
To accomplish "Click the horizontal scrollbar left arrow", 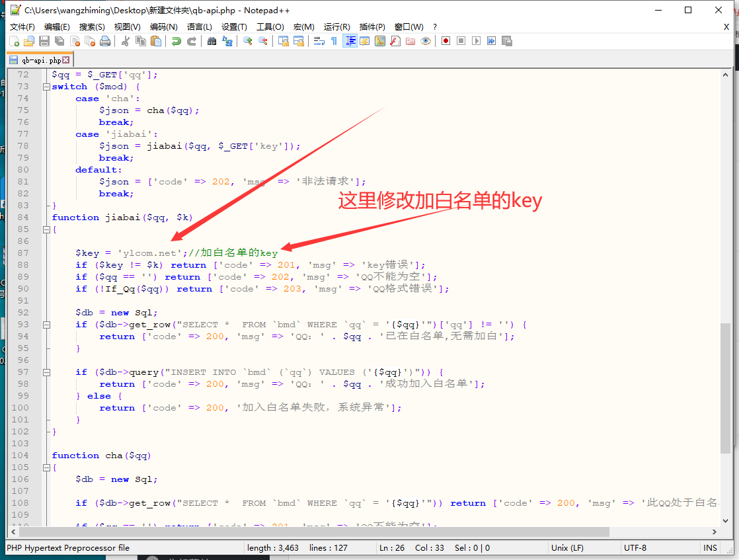I will click(x=13, y=532).
